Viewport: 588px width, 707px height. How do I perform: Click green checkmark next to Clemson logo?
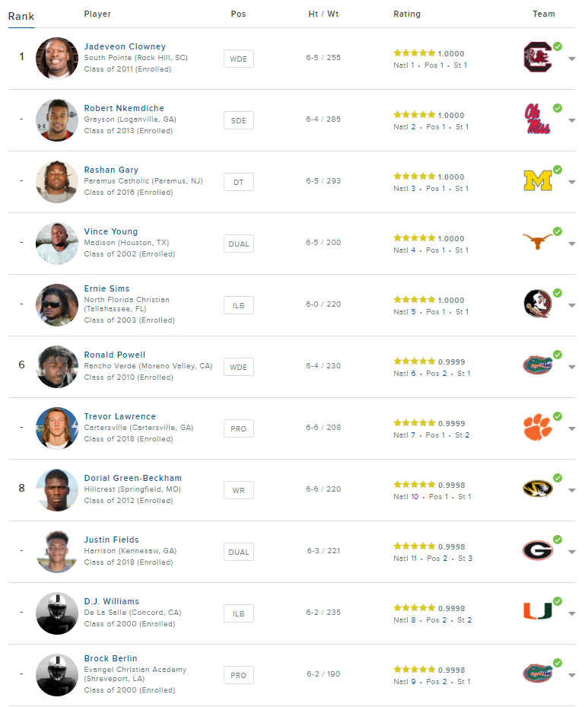coord(558,416)
